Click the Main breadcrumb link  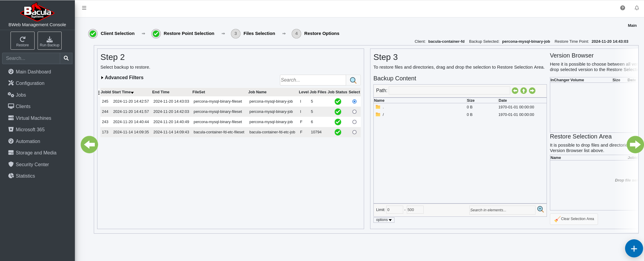coord(632,26)
